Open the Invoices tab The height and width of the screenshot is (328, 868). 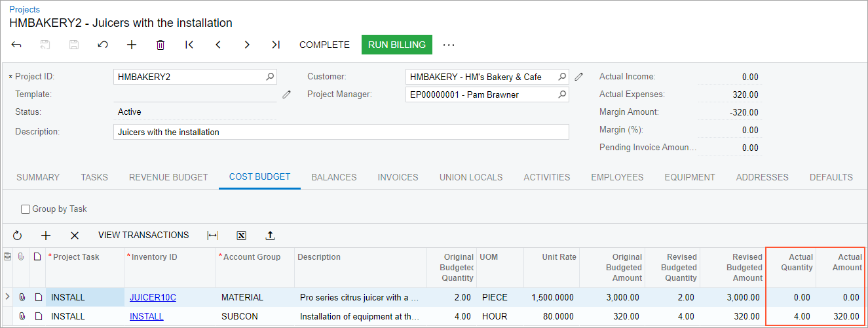(x=398, y=177)
